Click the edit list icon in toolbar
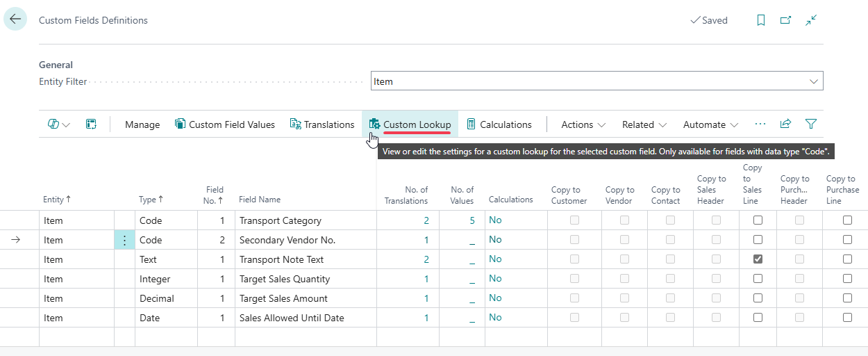 point(91,124)
